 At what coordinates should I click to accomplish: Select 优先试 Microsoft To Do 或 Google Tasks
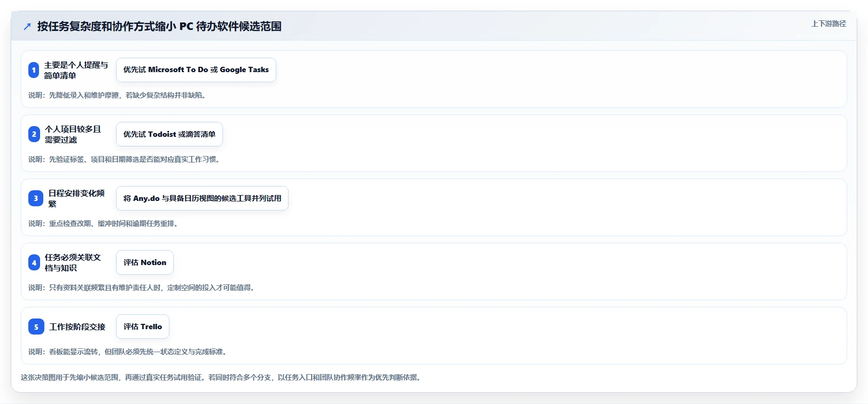coord(196,70)
